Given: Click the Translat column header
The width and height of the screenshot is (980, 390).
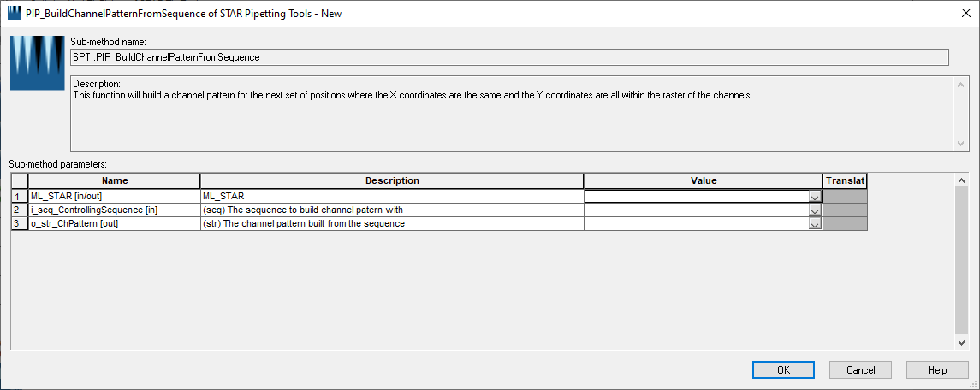Looking at the screenshot, I should coord(845,180).
